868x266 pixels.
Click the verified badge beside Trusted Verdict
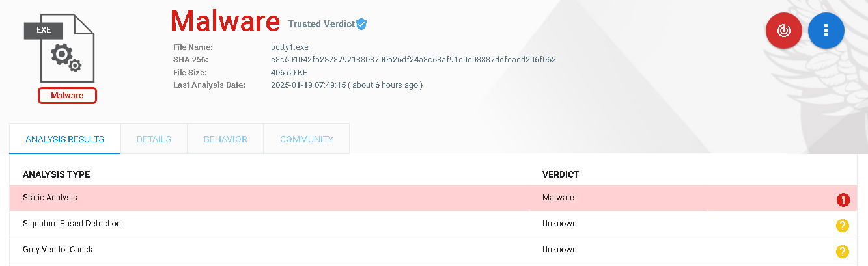coord(361,24)
